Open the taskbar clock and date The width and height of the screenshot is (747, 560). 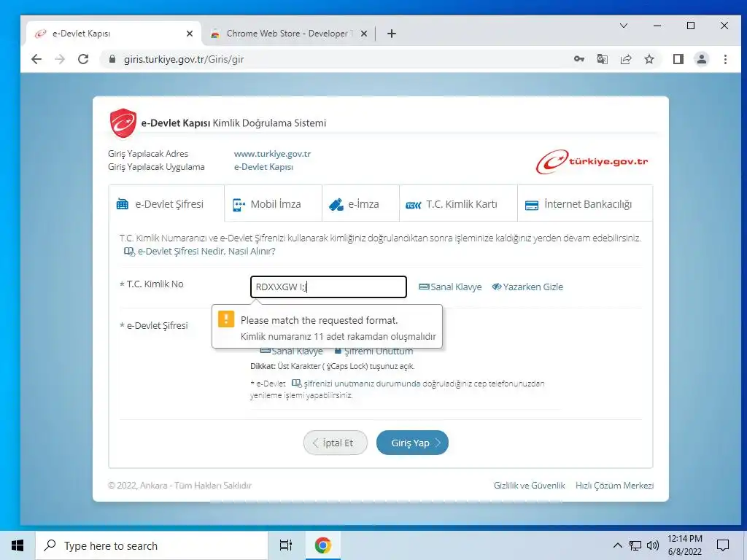pos(684,545)
